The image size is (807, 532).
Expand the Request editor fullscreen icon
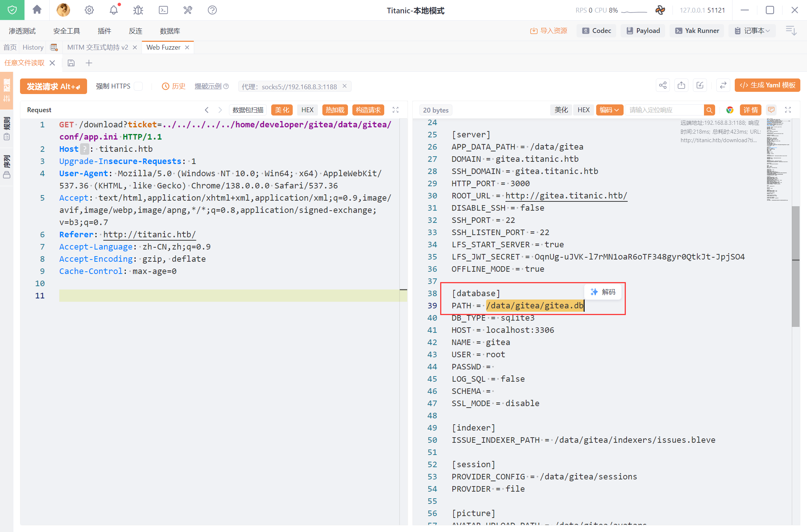coord(396,110)
